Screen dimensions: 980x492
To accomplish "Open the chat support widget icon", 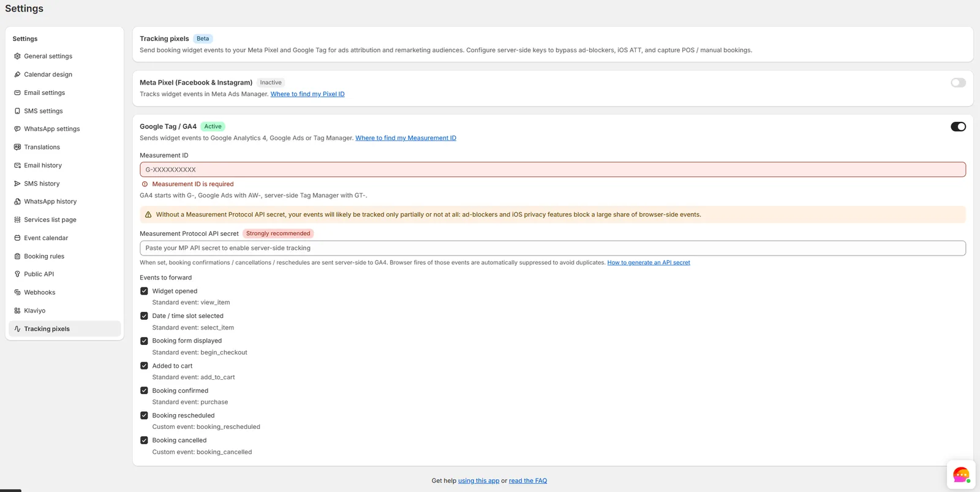I will (961, 475).
